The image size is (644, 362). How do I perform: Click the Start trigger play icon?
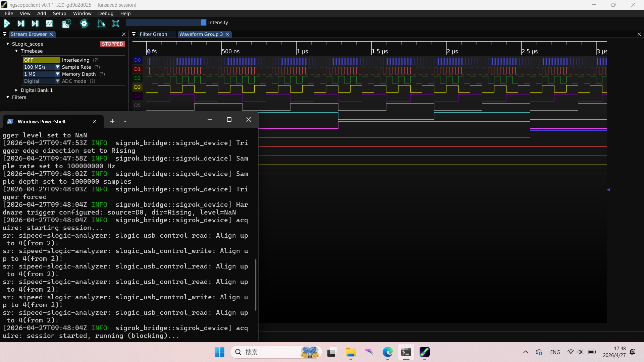(x=7, y=23)
